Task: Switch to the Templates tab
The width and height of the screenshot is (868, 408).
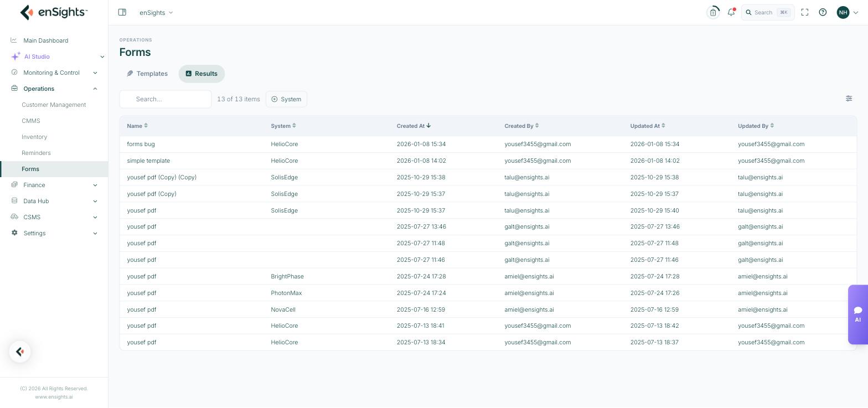Action: pos(147,74)
